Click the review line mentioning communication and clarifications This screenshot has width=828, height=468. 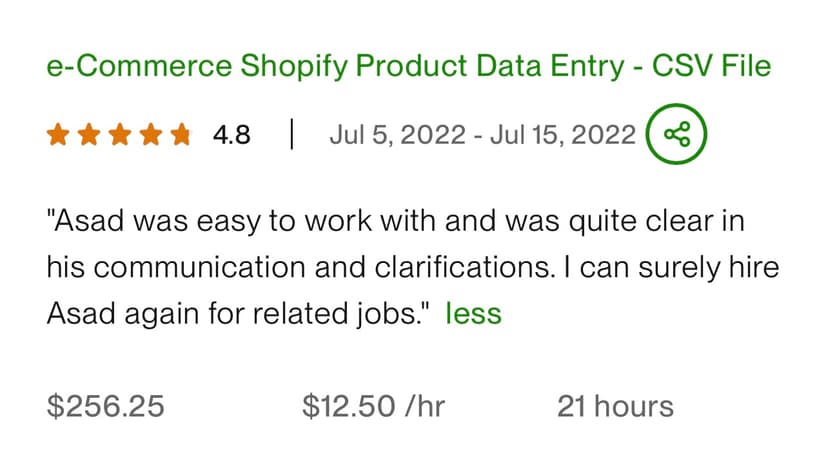(x=413, y=267)
